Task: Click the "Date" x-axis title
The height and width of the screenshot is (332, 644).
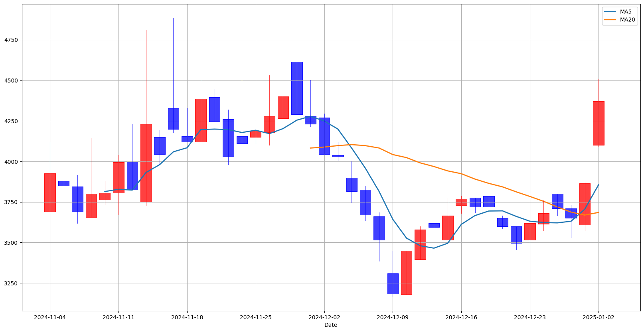Action: 330,325
